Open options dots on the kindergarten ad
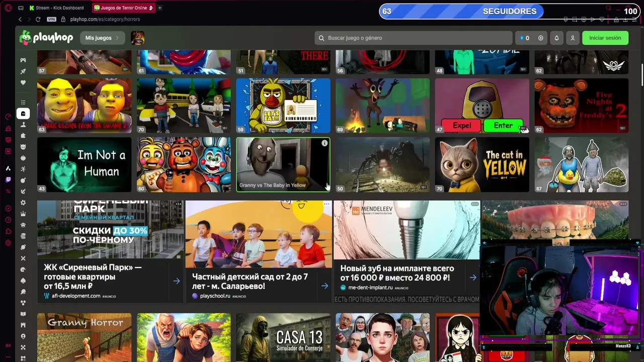644x362 pixels. pyautogui.click(x=327, y=204)
